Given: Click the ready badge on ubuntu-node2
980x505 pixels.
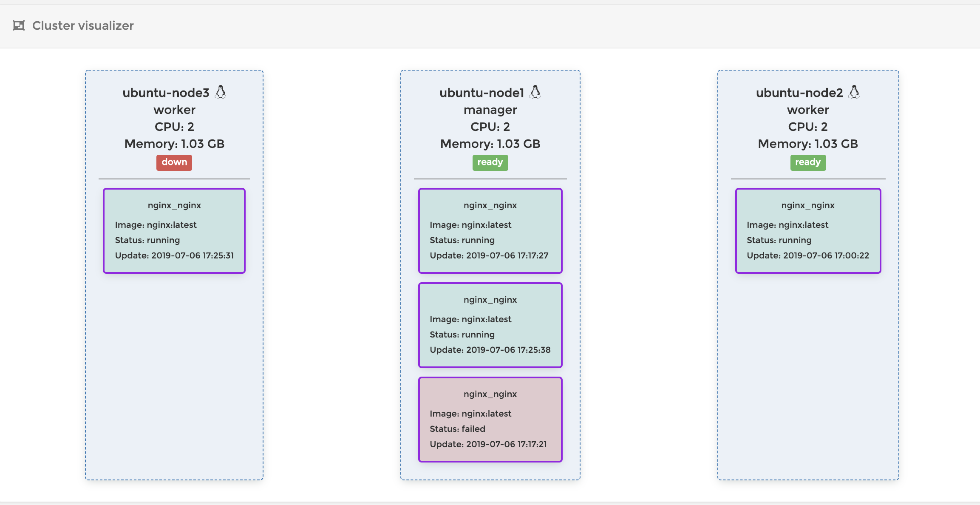Looking at the screenshot, I should (808, 162).
